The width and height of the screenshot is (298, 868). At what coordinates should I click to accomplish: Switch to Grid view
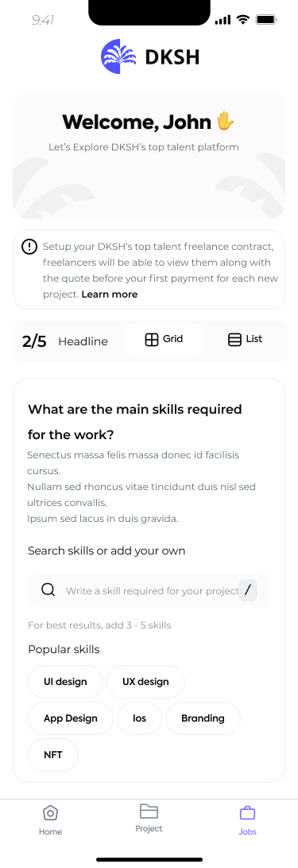pyautogui.click(x=164, y=340)
